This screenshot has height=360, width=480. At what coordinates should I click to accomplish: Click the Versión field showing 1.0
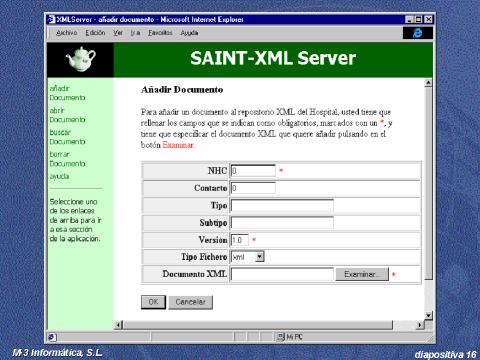240,240
